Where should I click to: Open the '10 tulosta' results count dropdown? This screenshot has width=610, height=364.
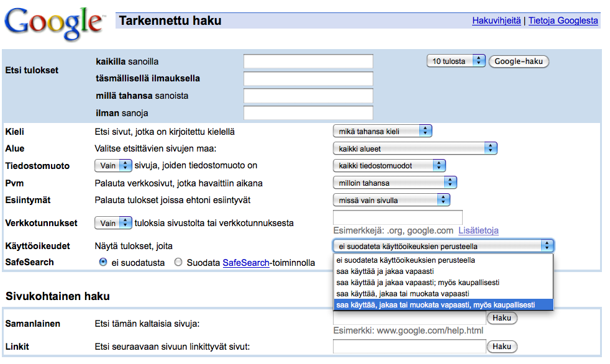coord(456,61)
